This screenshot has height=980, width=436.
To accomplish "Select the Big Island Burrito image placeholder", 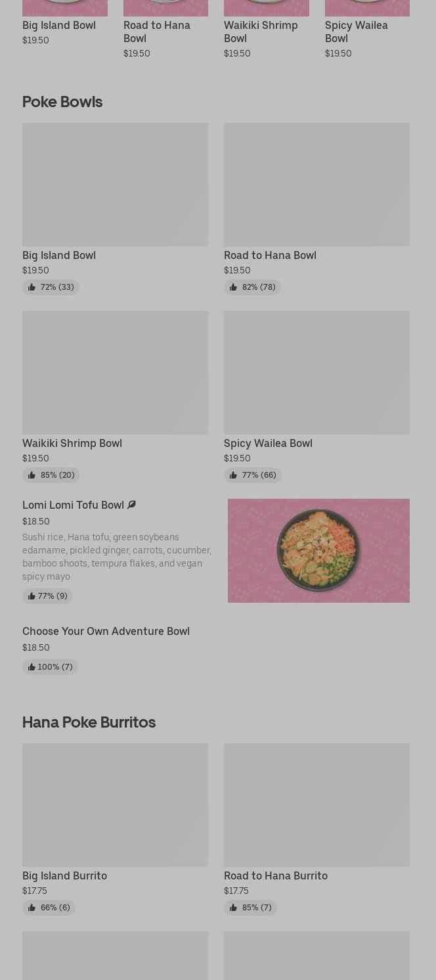I will pos(115,805).
